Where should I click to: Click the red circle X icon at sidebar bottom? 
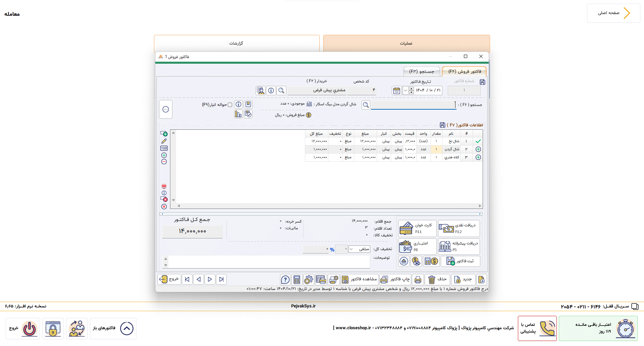click(x=164, y=207)
